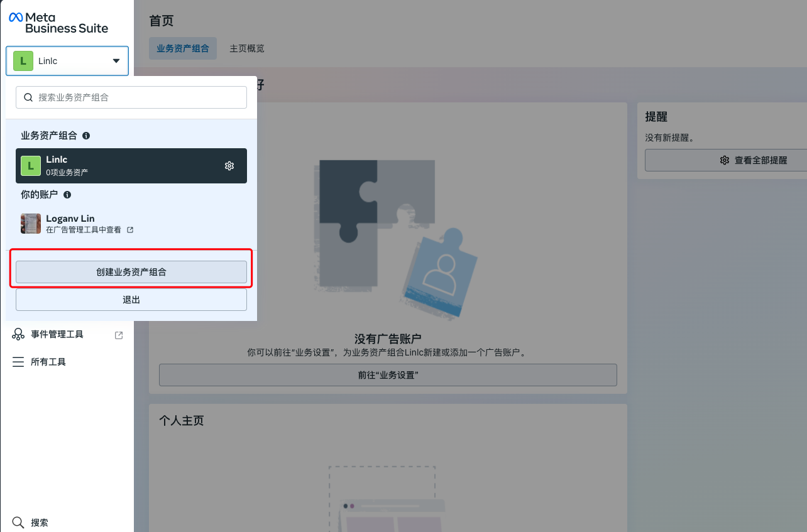Switch to the 主页概览 tab

click(247, 48)
